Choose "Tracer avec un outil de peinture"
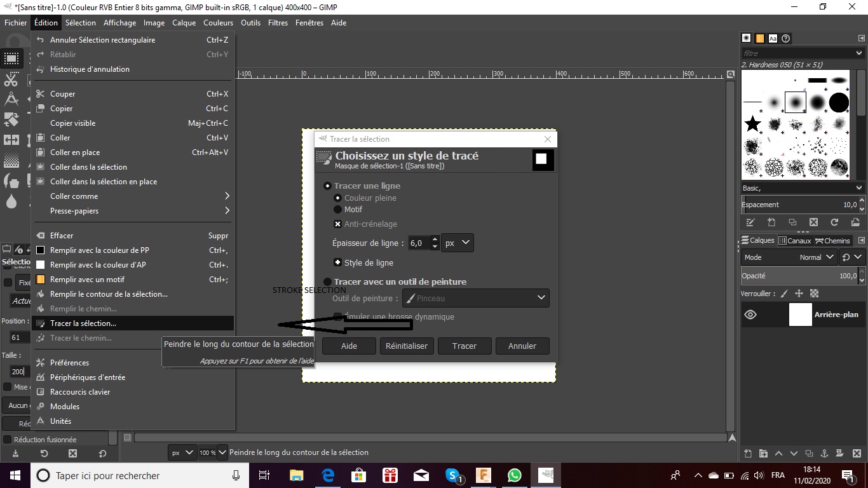868x488 pixels. tap(327, 281)
